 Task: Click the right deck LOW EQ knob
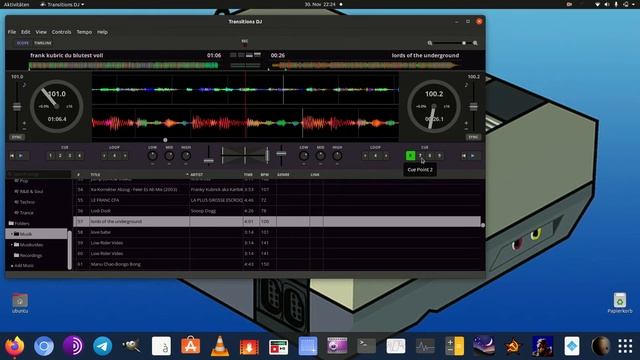(304, 156)
